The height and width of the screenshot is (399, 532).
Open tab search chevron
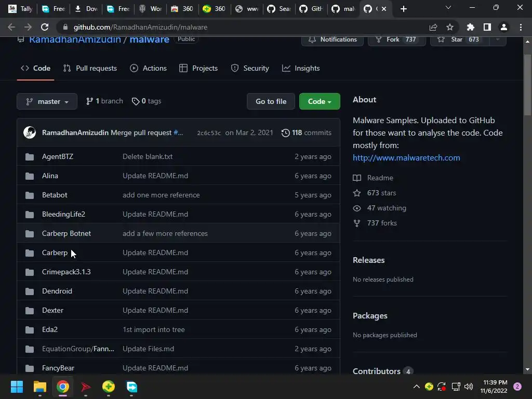[x=448, y=7]
